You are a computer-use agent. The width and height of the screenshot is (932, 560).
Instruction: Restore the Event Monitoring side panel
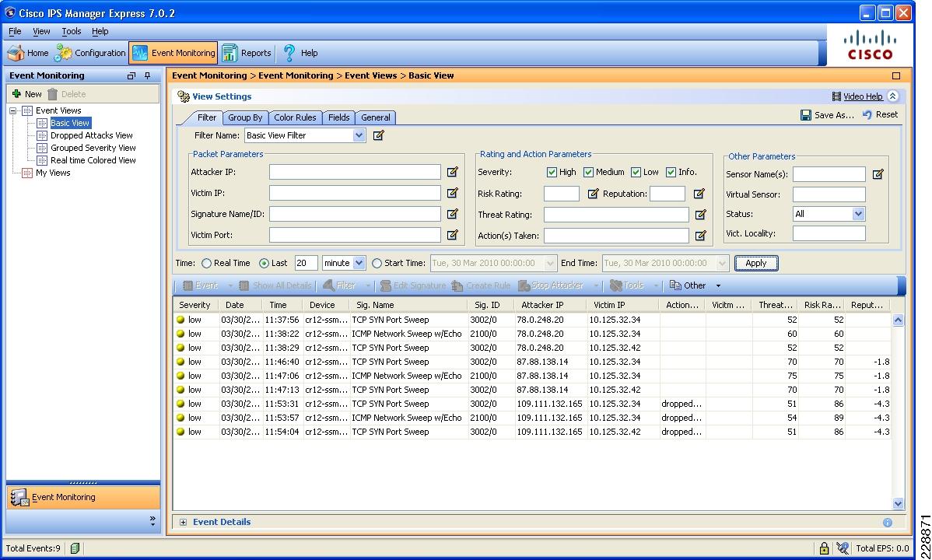click(x=131, y=75)
